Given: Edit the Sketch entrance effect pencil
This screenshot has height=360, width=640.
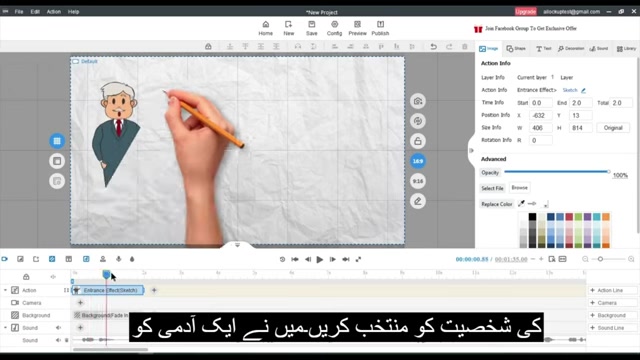Looking at the screenshot, I should pyautogui.click(x=583, y=90).
